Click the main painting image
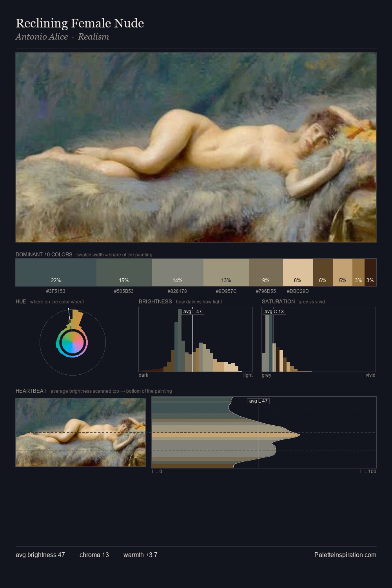The width and height of the screenshot is (392, 588). [x=196, y=147]
